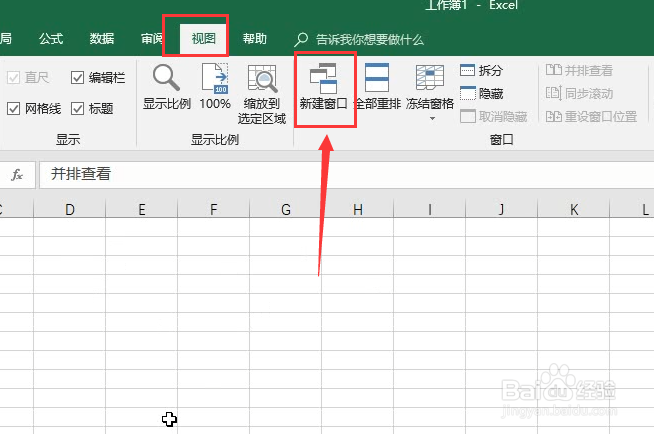Screen dimensions: 654x434
Task: Select column I header
Action: coord(430,209)
